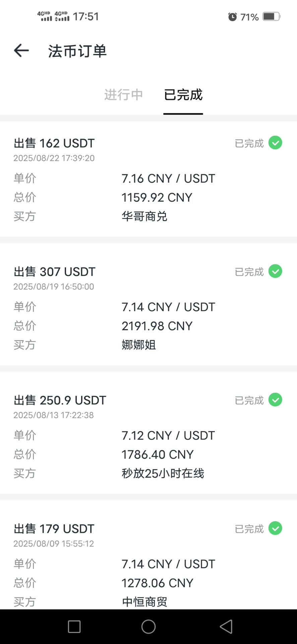Select the 已完成 tab
Viewport: 297px width, 644px height.
[183, 95]
